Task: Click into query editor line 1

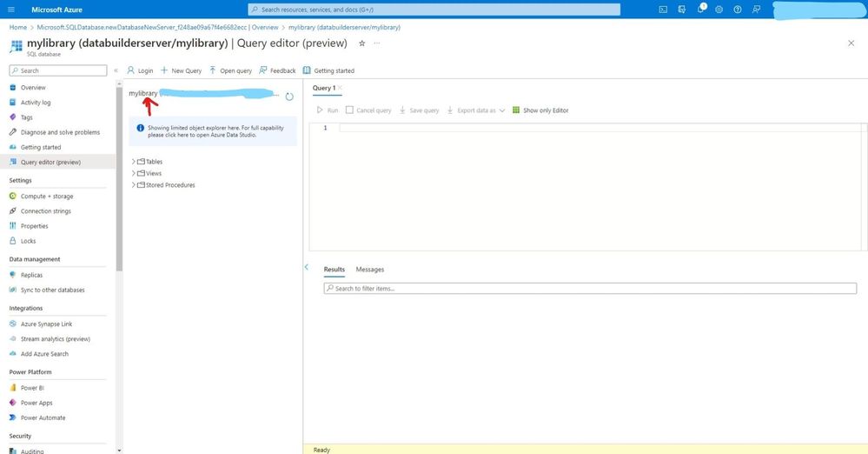Action: click(600, 128)
